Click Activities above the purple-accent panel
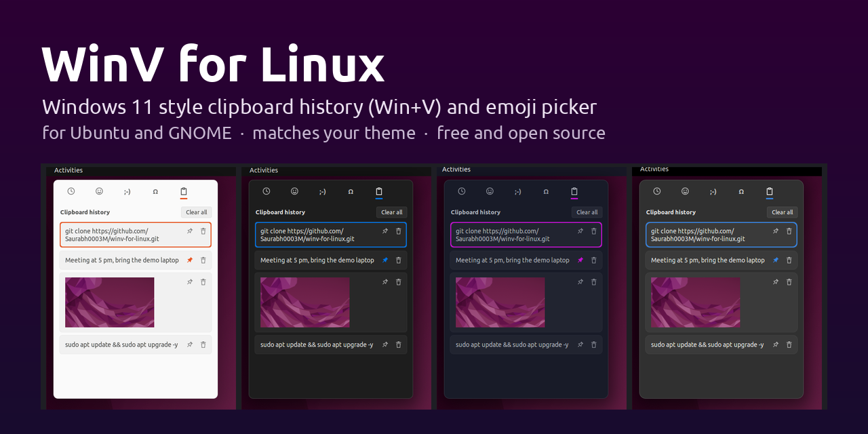The image size is (868, 434). click(x=456, y=170)
